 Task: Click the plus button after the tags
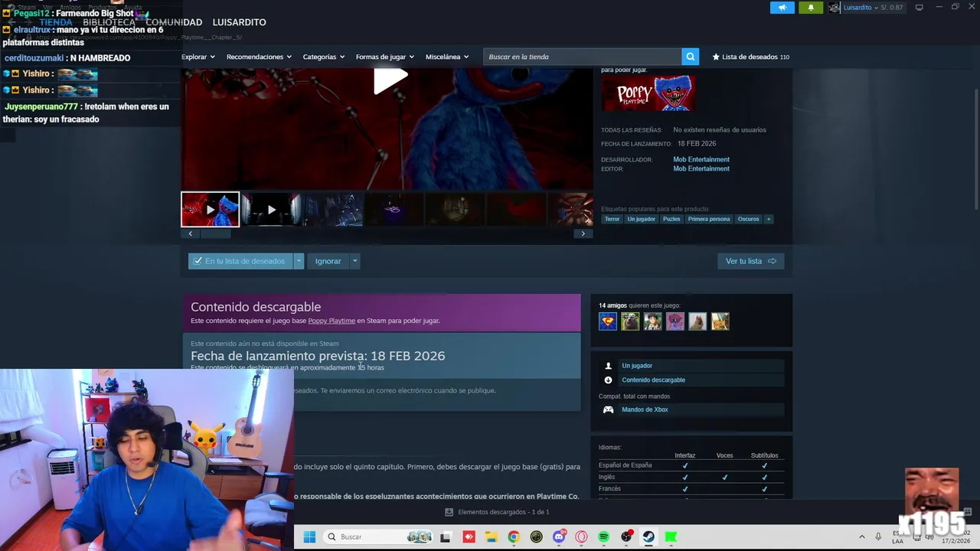coord(769,219)
